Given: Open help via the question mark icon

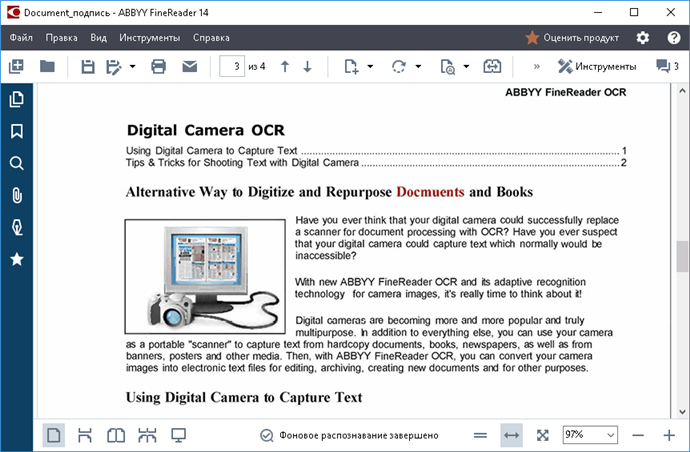Looking at the screenshot, I should (x=674, y=38).
